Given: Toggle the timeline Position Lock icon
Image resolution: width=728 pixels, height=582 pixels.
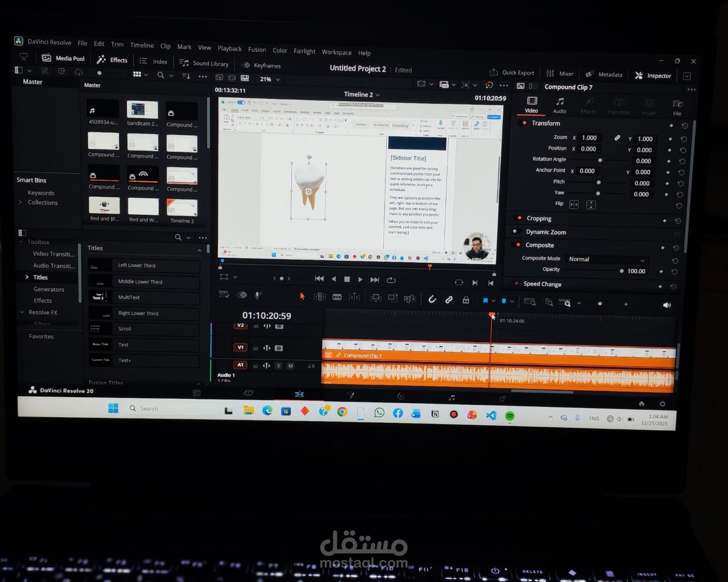Looking at the screenshot, I should 466,300.
